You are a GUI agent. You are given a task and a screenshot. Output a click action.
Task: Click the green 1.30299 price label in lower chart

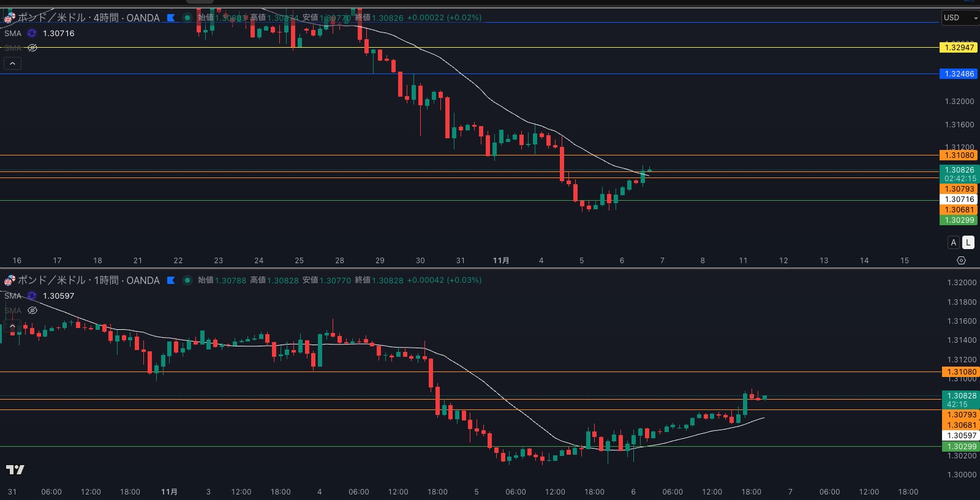pos(960,447)
